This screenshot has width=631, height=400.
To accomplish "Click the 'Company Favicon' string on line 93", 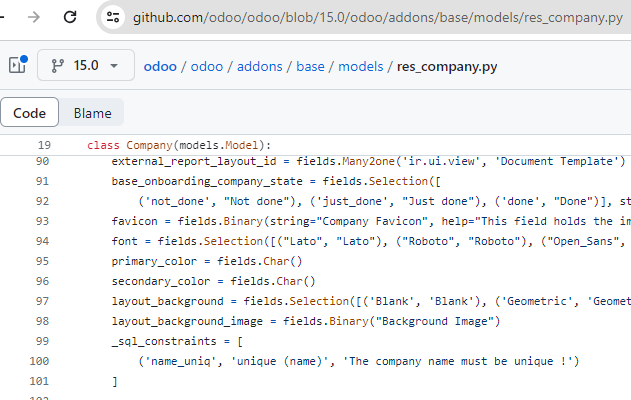I will [x=372, y=221].
